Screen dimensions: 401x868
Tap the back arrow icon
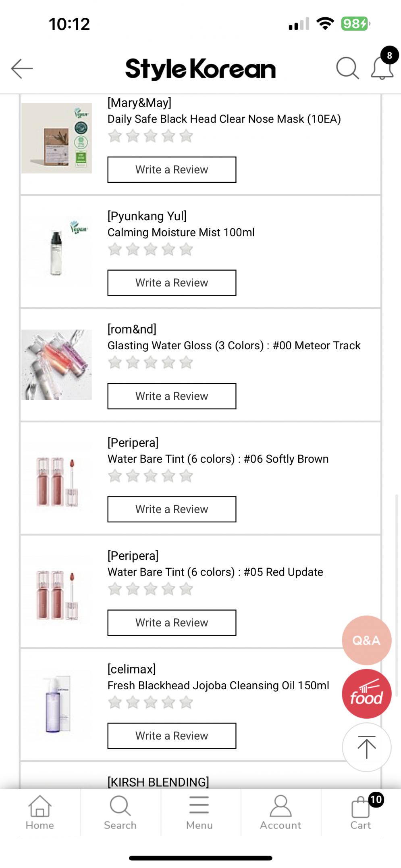[22, 69]
